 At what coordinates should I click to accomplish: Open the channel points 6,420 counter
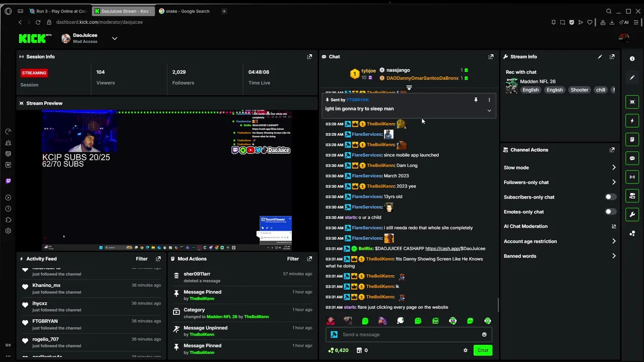[x=338, y=350]
